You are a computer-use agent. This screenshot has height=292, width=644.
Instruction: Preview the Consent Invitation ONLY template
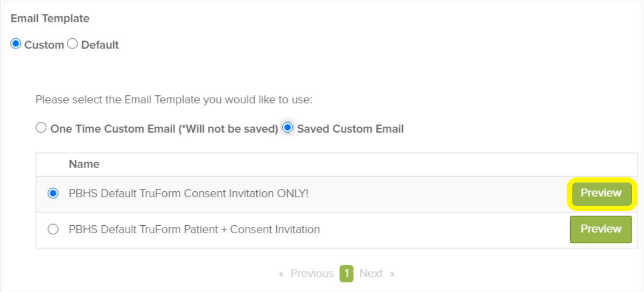point(601,193)
